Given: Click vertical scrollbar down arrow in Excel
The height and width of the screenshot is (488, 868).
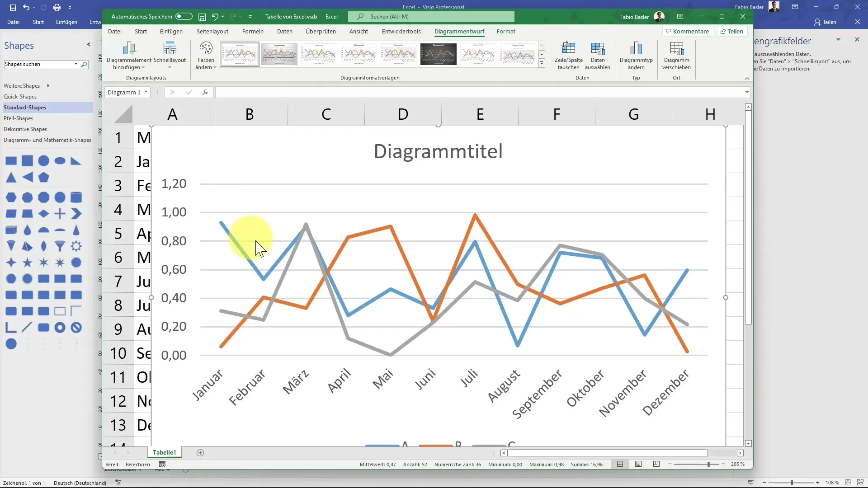Looking at the screenshot, I should coord(748,444).
